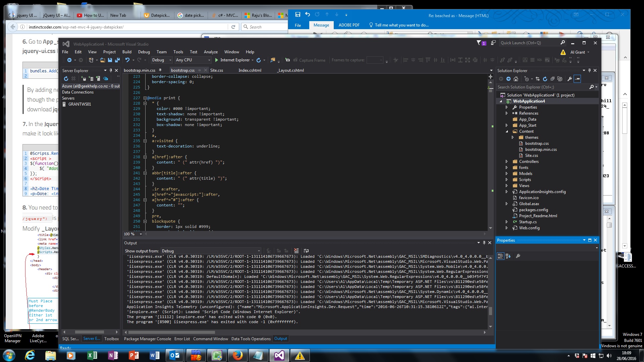Open the Build menu
The image size is (644, 362).
coord(127,52)
